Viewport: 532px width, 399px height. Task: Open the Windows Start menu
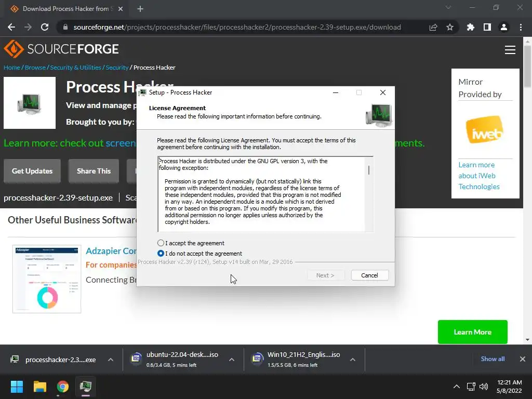[x=17, y=387]
